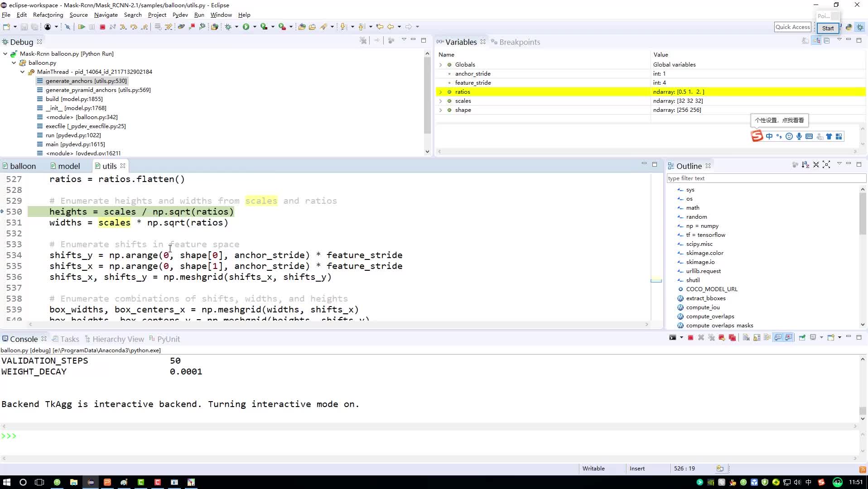The width and height of the screenshot is (868, 489).
Task: Click the Disconnect icon in debug toolbar
Action: tap(113, 27)
